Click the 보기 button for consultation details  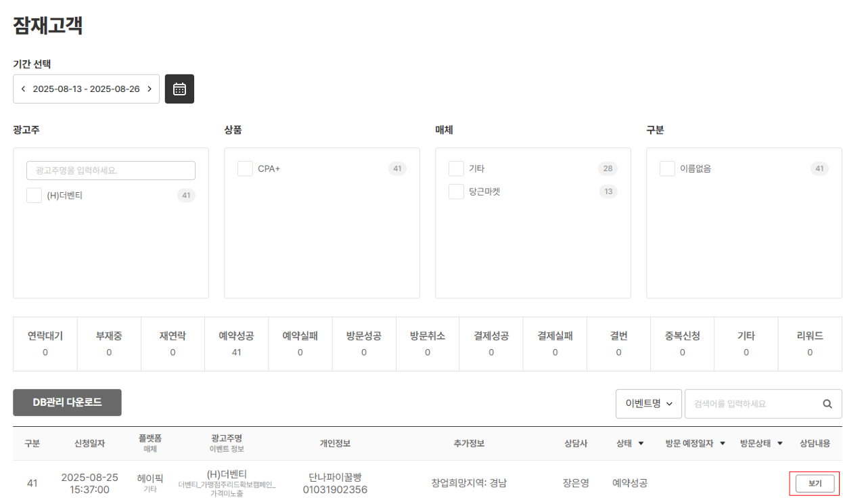click(815, 482)
